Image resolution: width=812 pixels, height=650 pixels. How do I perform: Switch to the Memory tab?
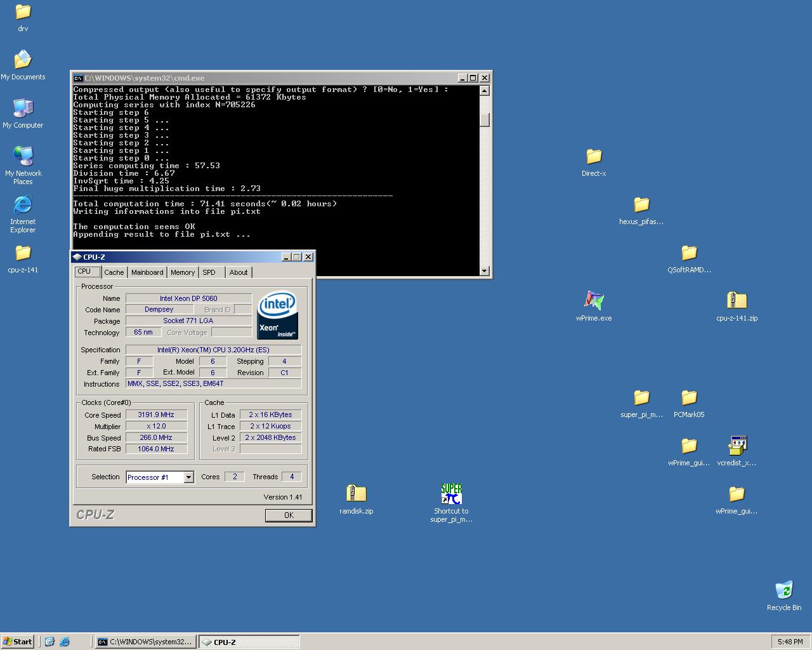(183, 272)
